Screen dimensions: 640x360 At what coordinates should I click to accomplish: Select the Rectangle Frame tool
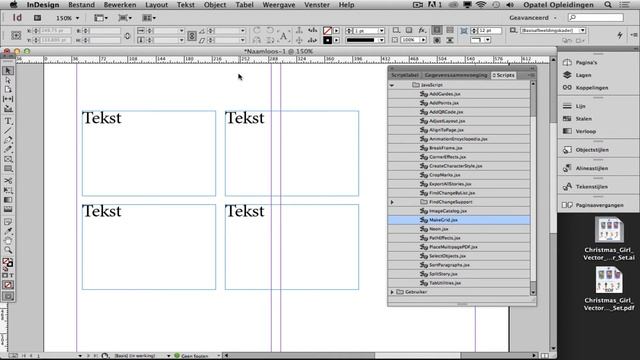click(x=8, y=159)
